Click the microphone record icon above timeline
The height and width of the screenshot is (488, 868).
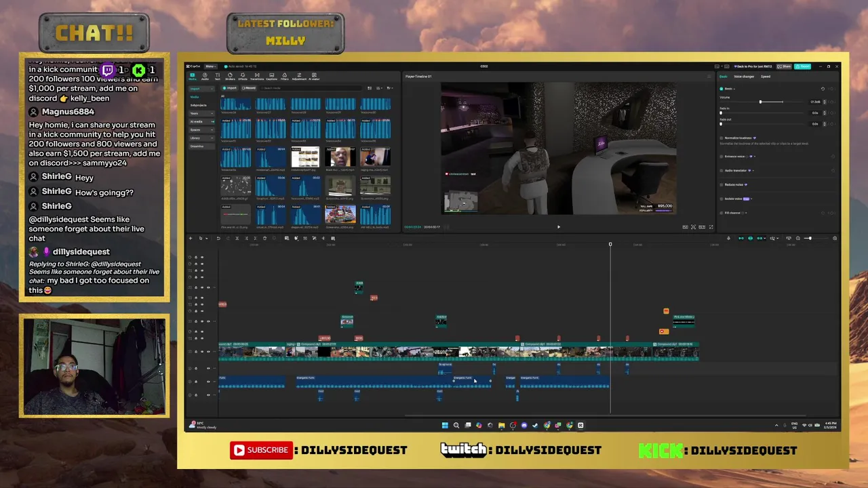pyautogui.click(x=728, y=238)
